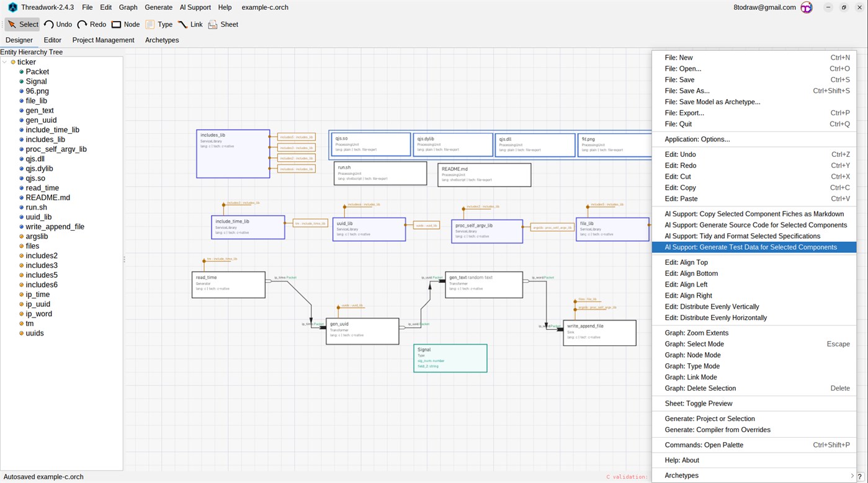Select the Signal type node on canvas
Image resolution: width=868 pixels, height=483 pixels.
click(x=450, y=358)
